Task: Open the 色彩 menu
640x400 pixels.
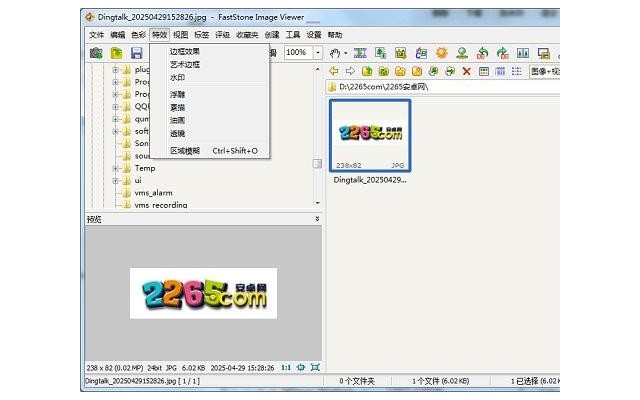Action: click(138, 35)
